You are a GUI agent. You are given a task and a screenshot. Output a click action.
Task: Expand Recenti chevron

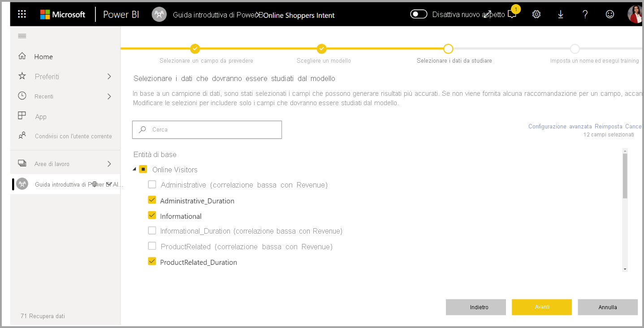click(109, 96)
